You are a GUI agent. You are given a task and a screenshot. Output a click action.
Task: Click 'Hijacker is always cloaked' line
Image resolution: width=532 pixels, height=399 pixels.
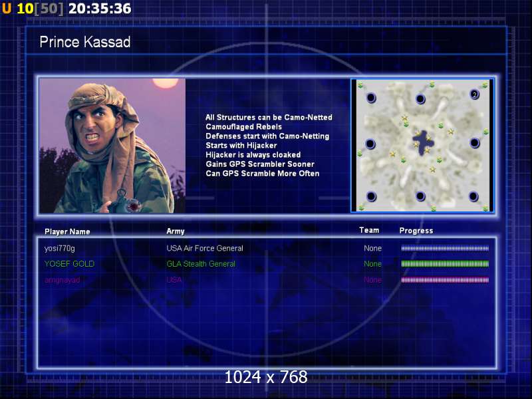pos(253,155)
